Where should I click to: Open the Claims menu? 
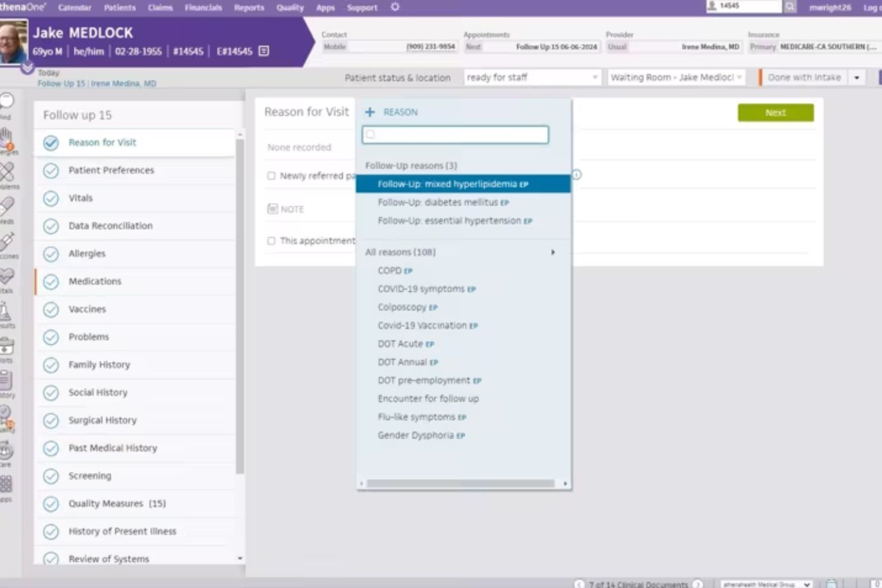[160, 8]
